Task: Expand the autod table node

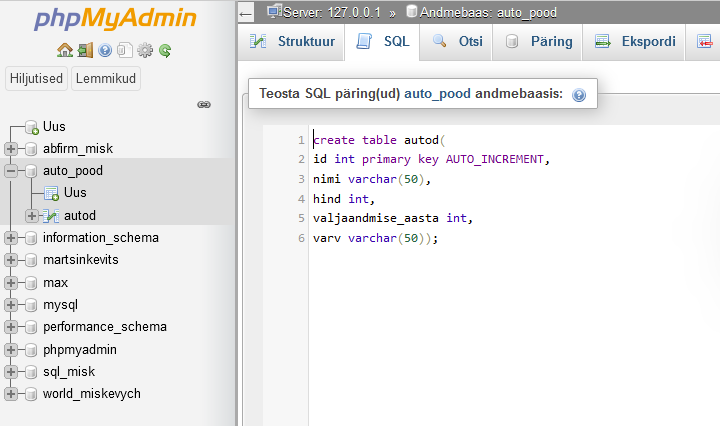Action: click(x=31, y=215)
